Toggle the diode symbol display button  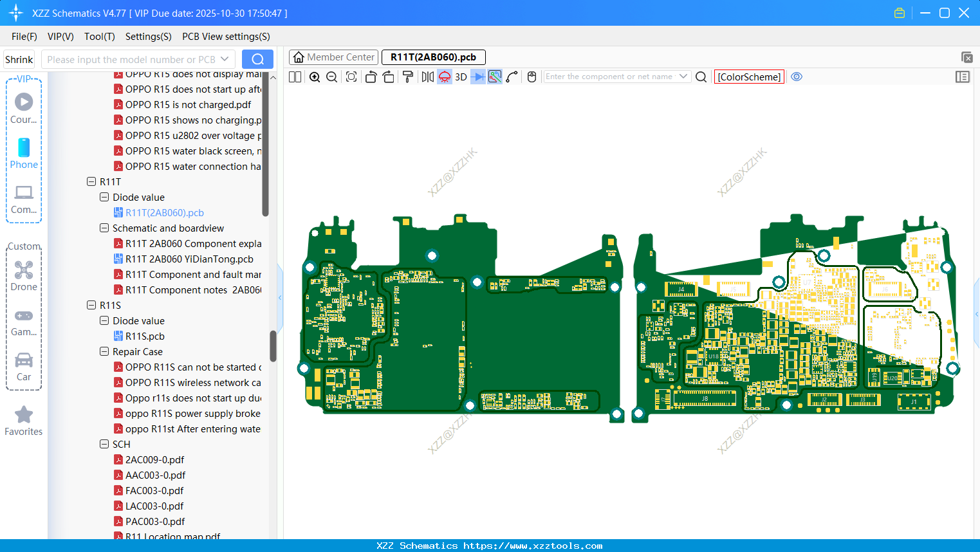coord(478,77)
